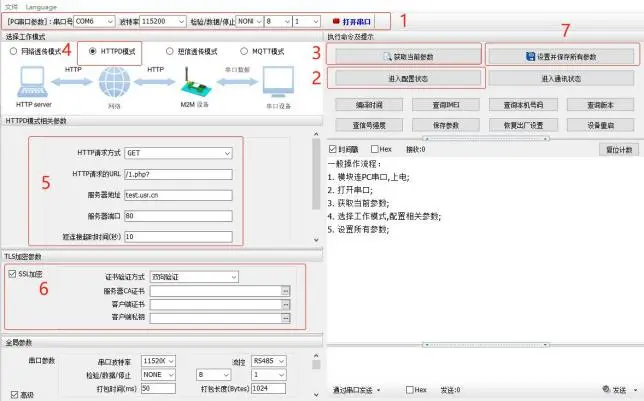Click the 查信号强度 button
The width and height of the screenshot is (644, 401).
pyautogui.click(x=369, y=125)
